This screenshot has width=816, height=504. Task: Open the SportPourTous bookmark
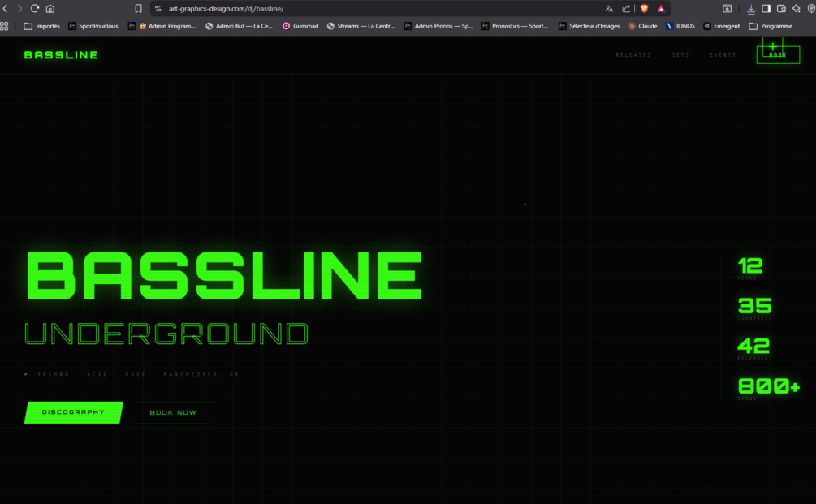click(x=93, y=26)
